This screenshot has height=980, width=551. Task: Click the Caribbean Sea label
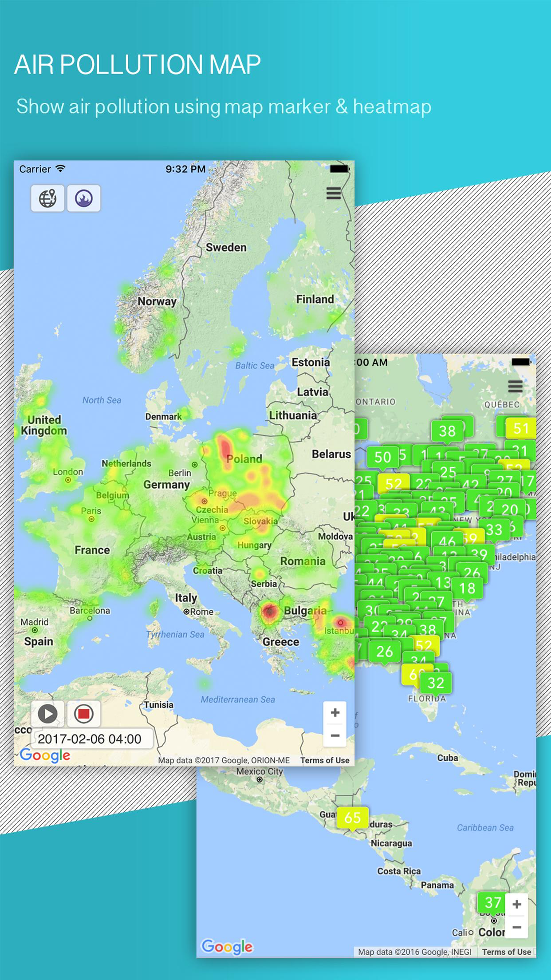coord(485,827)
